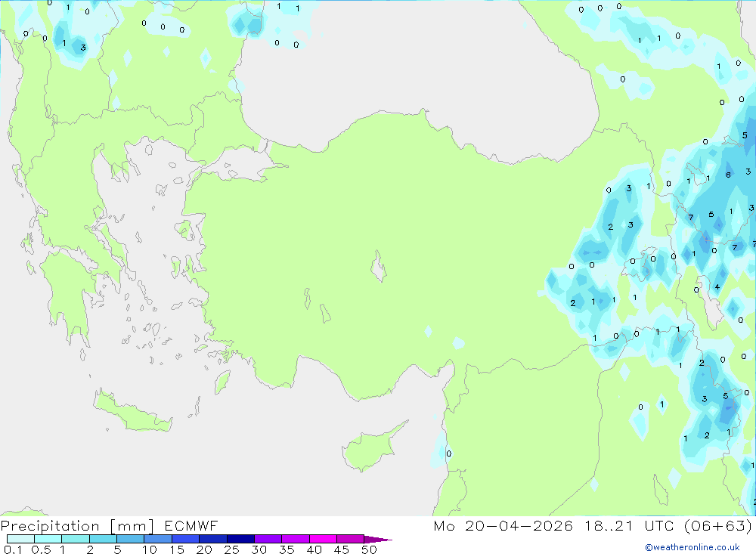Select the 0.5–1 mm legend color box
Screen dimensions: 756x554
point(48,539)
